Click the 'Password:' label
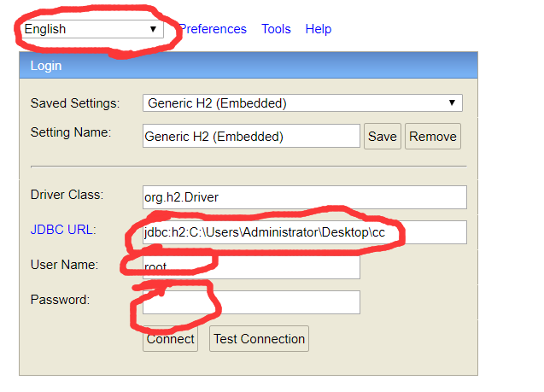544x392 pixels. [60, 300]
